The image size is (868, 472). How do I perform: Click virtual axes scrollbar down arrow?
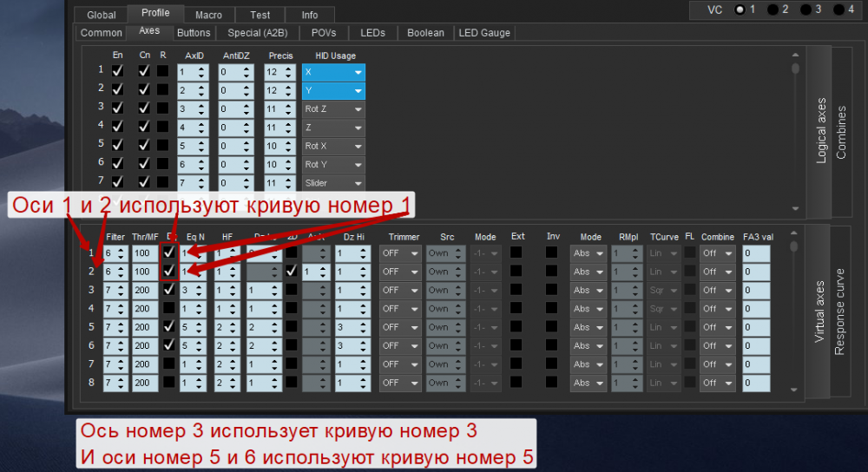794,390
